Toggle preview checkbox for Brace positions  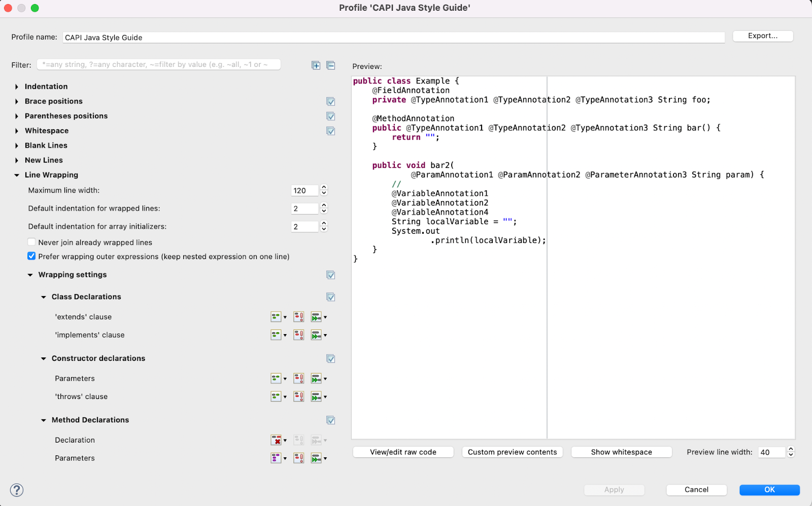(331, 101)
